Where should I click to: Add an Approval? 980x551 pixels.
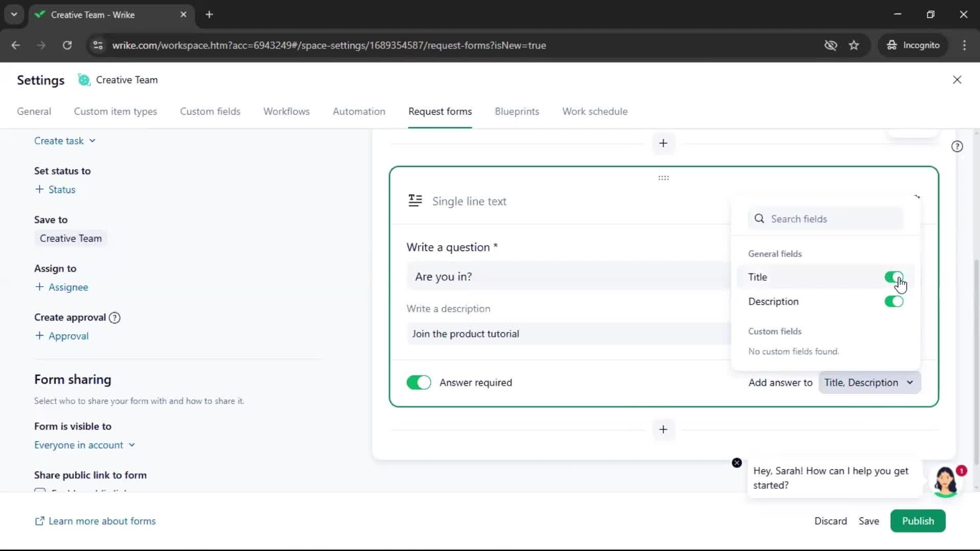pyautogui.click(x=62, y=336)
